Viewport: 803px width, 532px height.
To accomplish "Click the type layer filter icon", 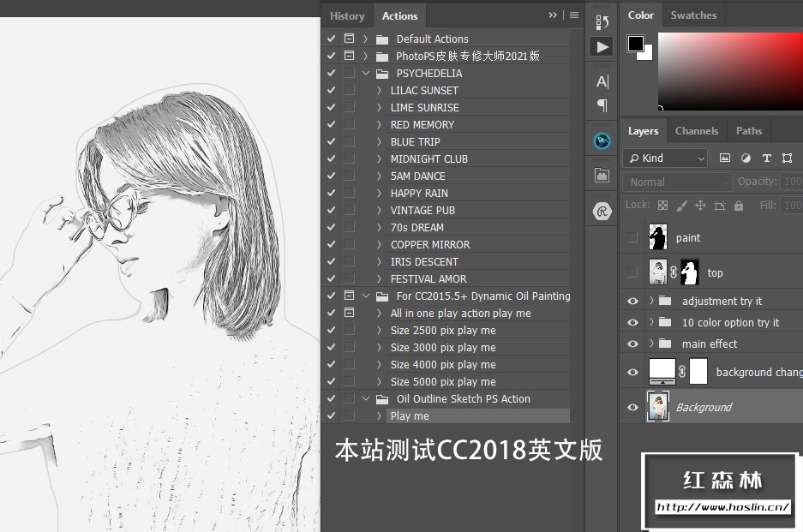I will (x=766, y=158).
